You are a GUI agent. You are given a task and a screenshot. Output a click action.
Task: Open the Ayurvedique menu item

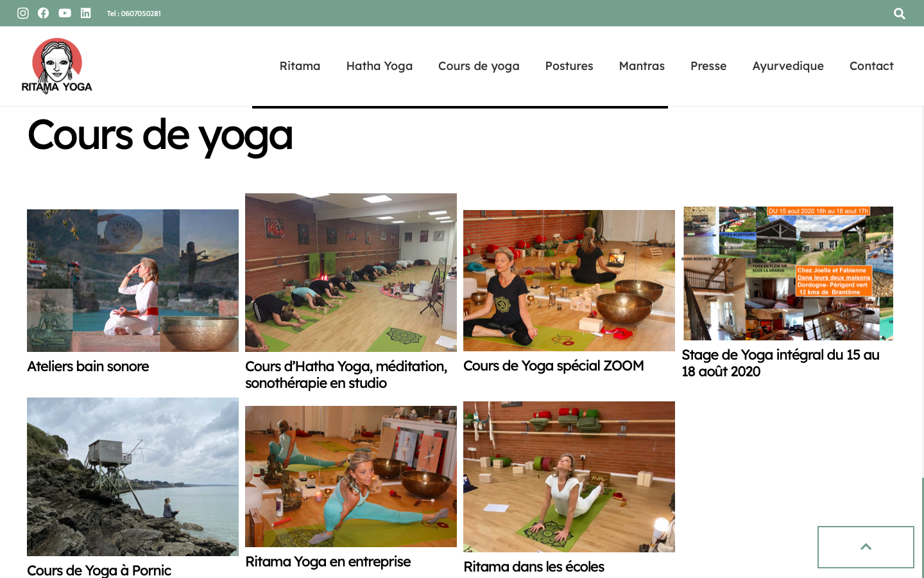coord(788,66)
